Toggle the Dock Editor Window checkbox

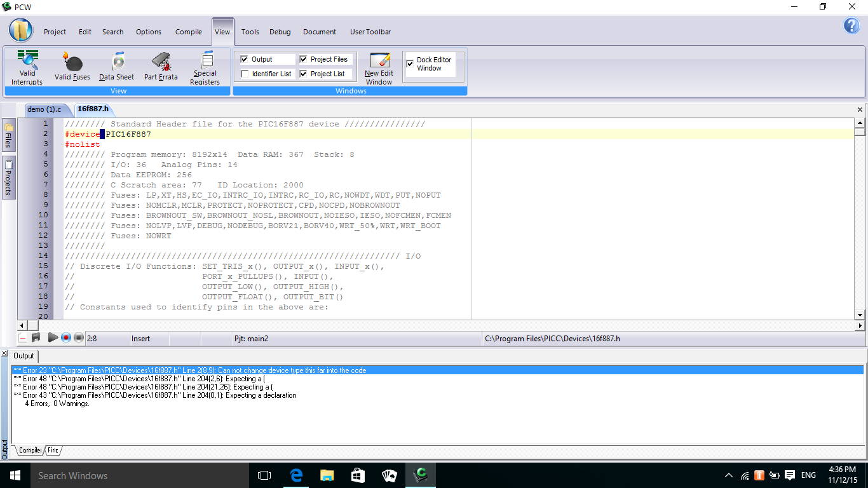(410, 64)
